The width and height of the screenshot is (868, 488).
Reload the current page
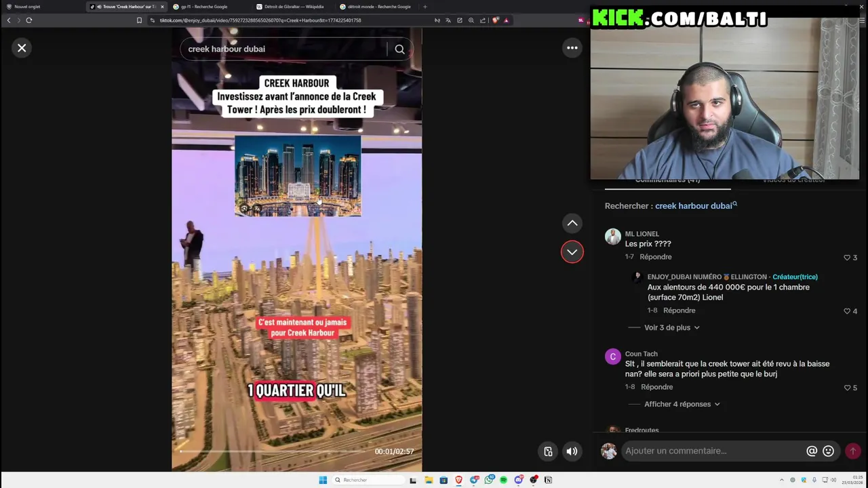29,20
